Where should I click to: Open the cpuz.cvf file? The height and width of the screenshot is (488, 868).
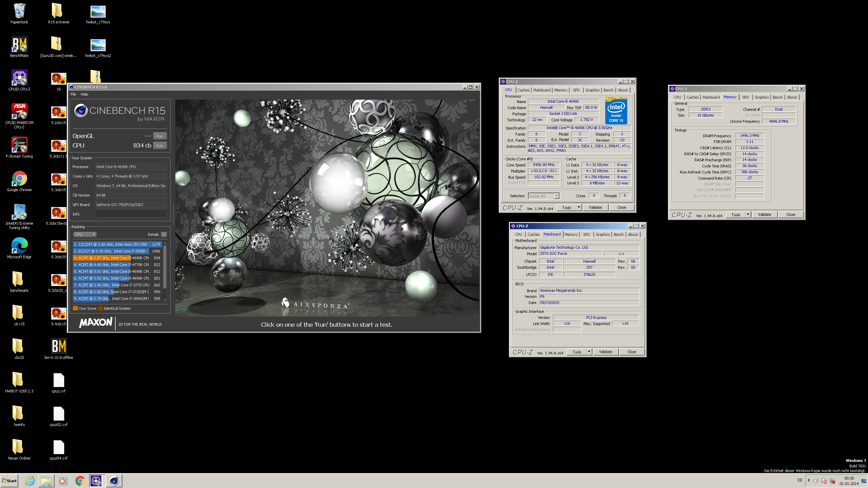(x=59, y=383)
